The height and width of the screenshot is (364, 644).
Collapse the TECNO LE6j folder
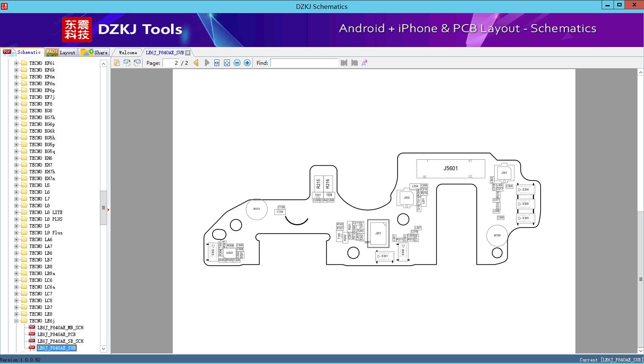click(17, 321)
